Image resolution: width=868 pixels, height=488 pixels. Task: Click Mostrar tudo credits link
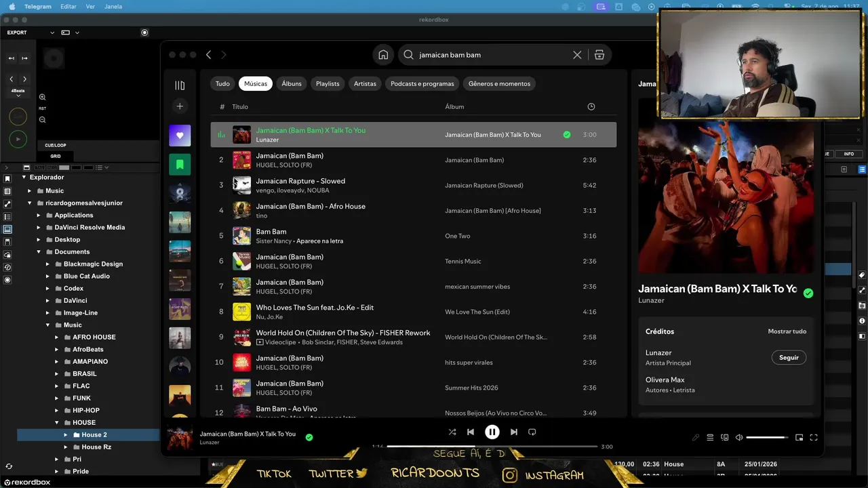point(787,331)
